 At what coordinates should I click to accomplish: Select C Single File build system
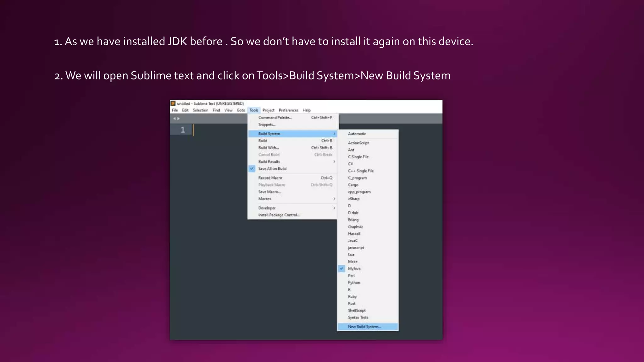368,157
